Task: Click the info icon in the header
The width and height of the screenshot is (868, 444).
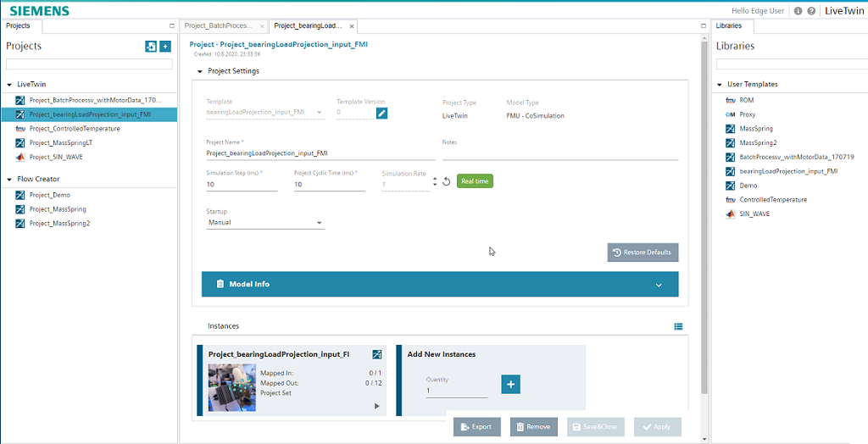Action: pos(798,11)
